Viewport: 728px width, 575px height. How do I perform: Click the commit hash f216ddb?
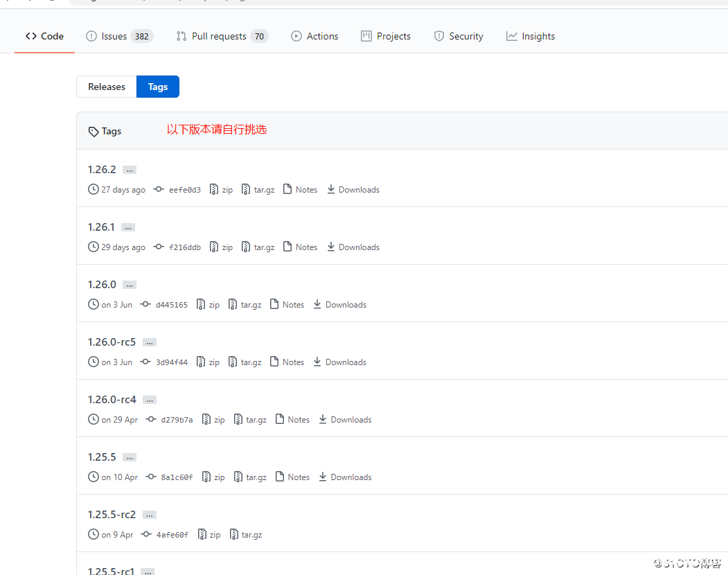[x=185, y=247]
